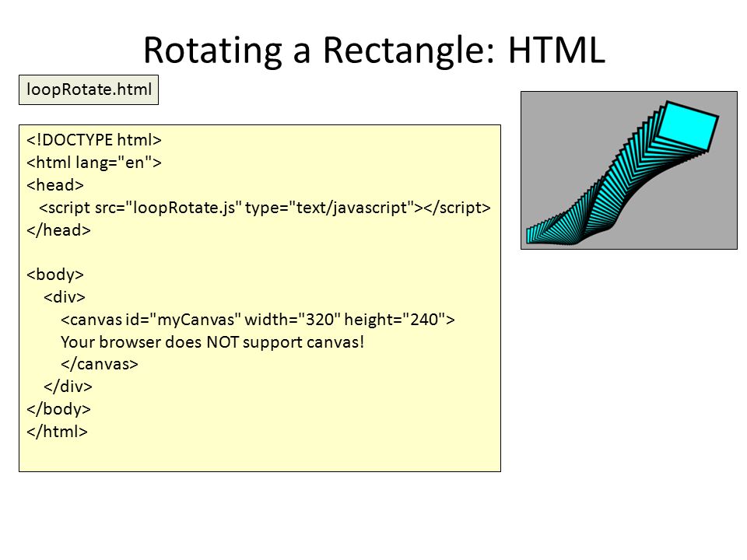Click the script src="loopRotate.js" line

click(x=265, y=208)
